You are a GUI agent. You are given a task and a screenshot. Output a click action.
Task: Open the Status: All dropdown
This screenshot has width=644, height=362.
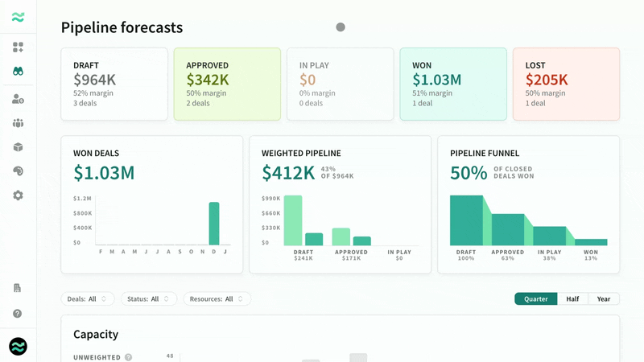[x=149, y=298]
